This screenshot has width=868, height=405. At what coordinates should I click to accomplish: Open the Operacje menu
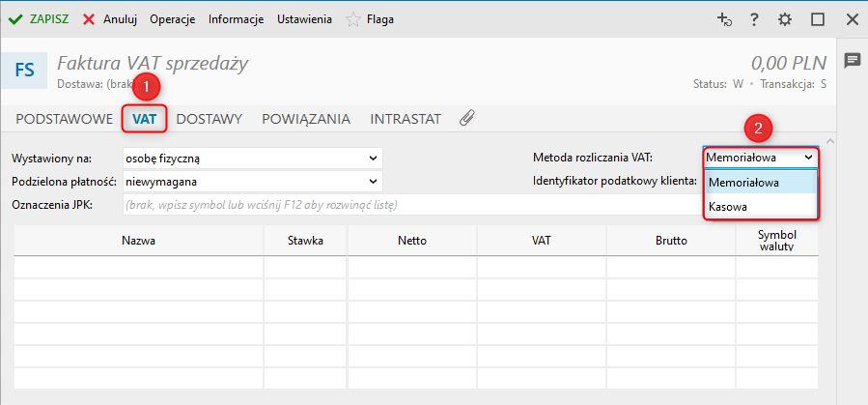pyautogui.click(x=173, y=19)
